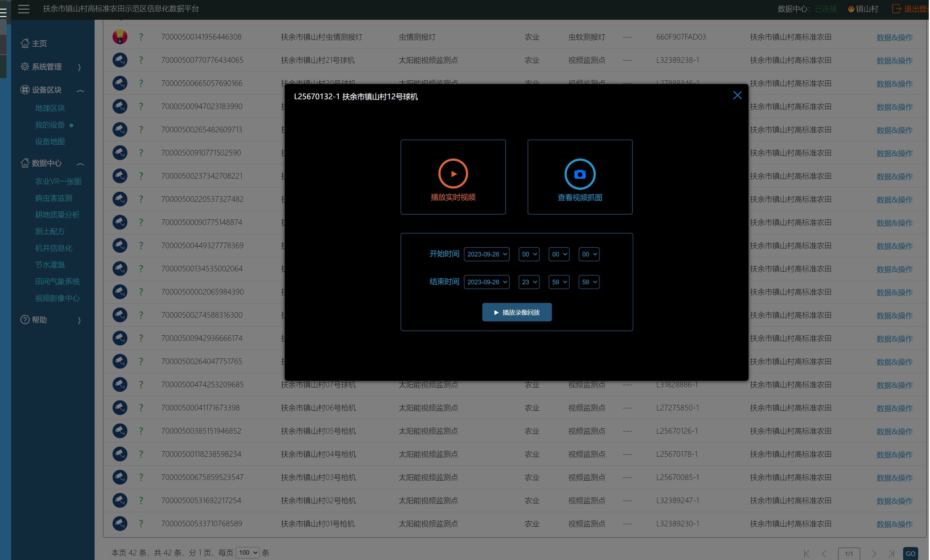The height and width of the screenshot is (560, 930).
Task: Click camera icon for 02号枪机 row
Action: click(120, 500)
